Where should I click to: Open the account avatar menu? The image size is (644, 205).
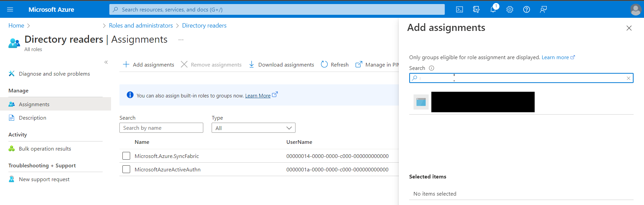click(x=636, y=9)
